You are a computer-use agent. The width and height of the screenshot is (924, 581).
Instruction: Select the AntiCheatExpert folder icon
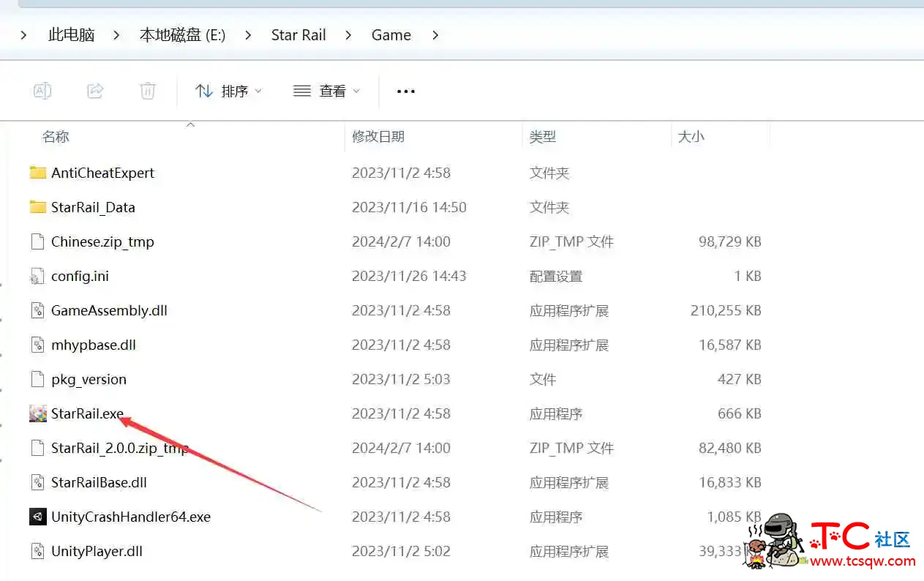coord(38,173)
